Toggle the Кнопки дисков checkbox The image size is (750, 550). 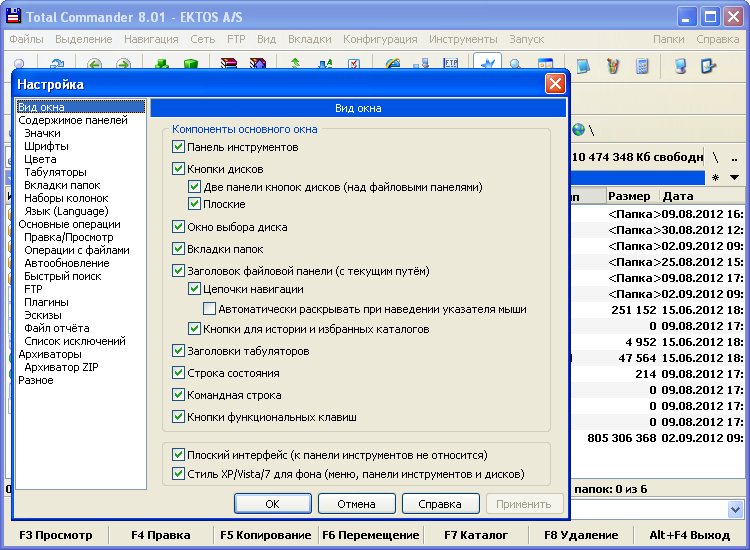pyautogui.click(x=178, y=168)
